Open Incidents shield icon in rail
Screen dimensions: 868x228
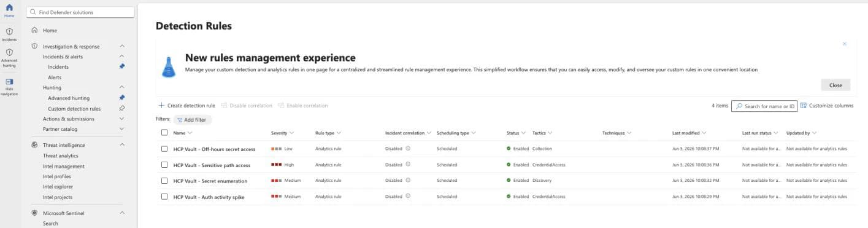(9, 31)
